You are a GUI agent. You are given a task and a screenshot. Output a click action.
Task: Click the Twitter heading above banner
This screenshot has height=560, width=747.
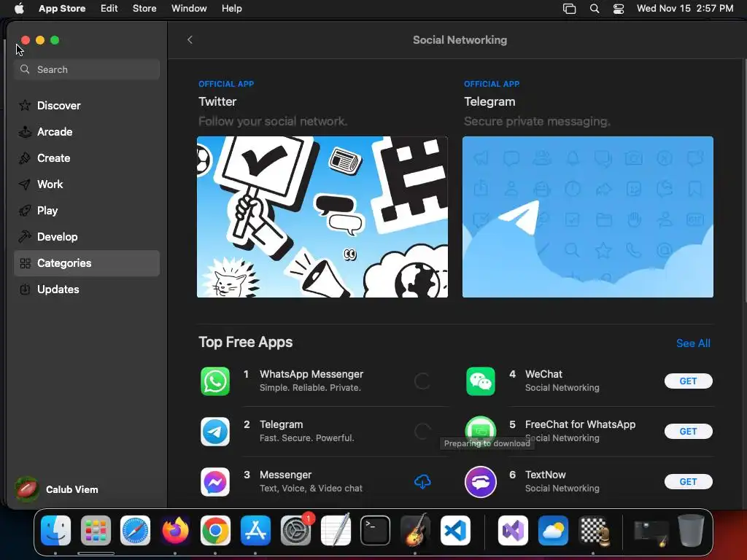(217, 101)
